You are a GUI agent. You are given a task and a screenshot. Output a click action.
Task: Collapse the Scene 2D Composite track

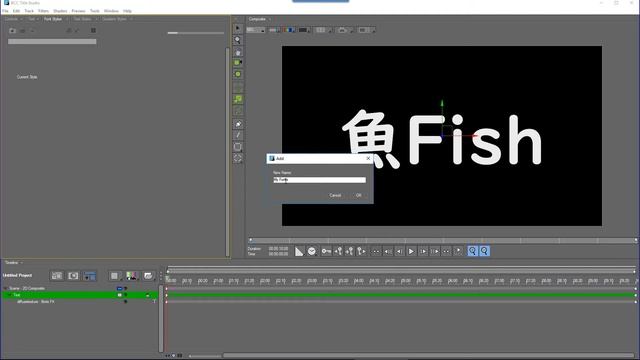pyautogui.click(x=5, y=289)
